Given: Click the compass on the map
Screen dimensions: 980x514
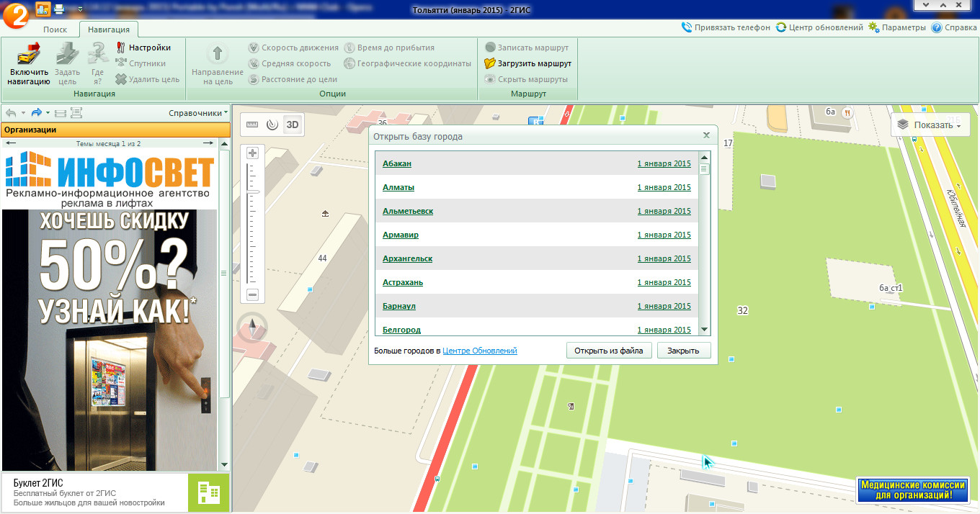Looking at the screenshot, I should pyautogui.click(x=253, y=328).
